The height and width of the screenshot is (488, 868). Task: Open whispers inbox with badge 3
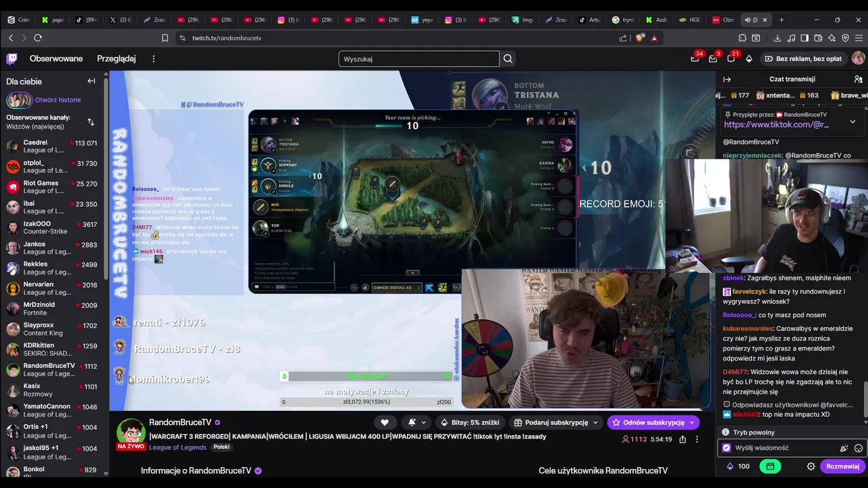(x=713, y=59)
